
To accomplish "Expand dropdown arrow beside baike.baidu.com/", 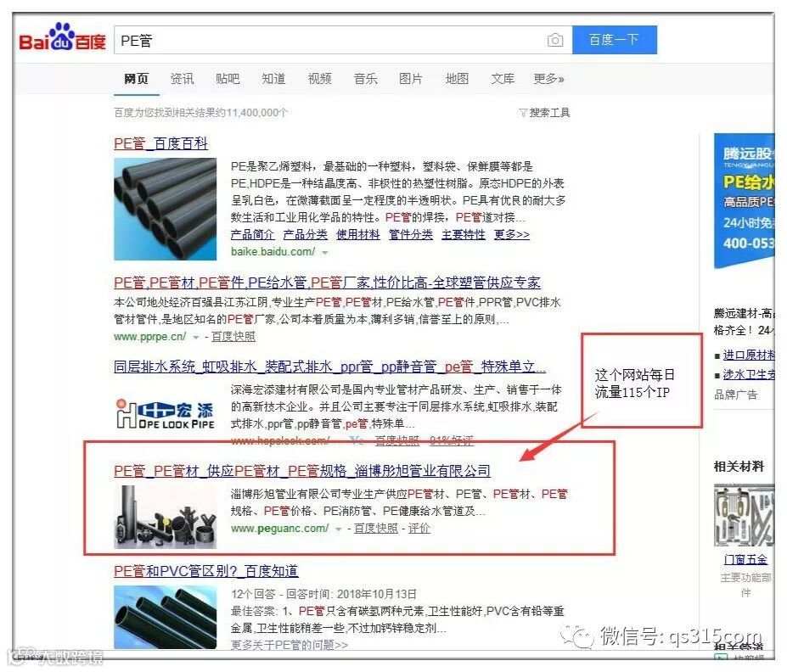I will pos(325,252).
